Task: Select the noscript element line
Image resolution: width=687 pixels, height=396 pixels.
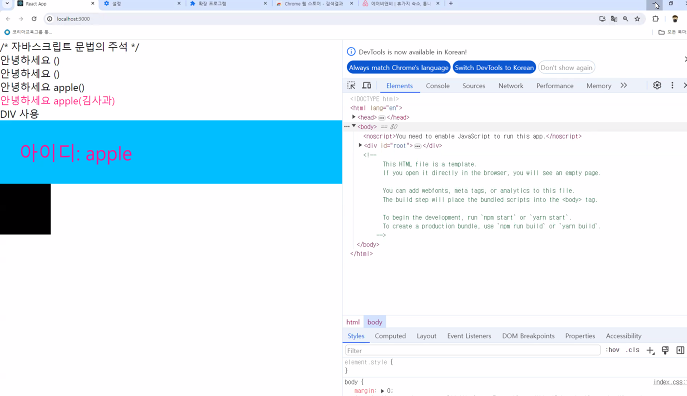Action: pyautogui.click(x=472, y=136)
